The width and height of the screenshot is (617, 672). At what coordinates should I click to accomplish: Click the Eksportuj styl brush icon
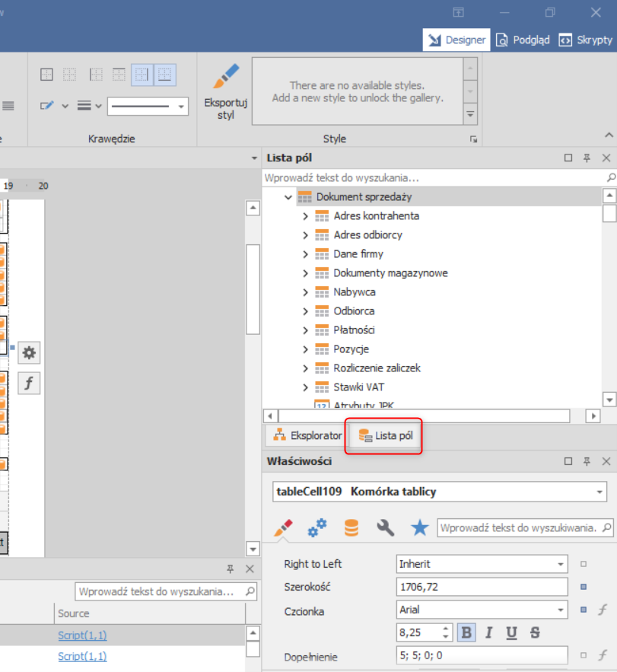225,78
